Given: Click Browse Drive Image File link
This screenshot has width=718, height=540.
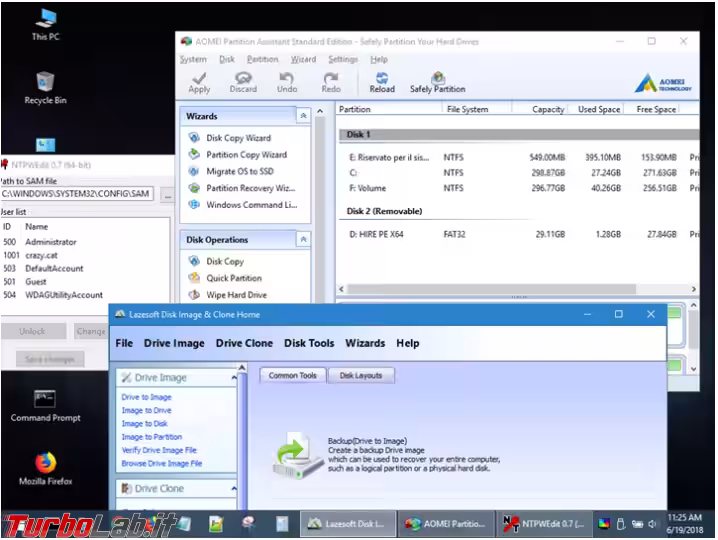Looking at the screenshot, I should click(x=162, y=464).
